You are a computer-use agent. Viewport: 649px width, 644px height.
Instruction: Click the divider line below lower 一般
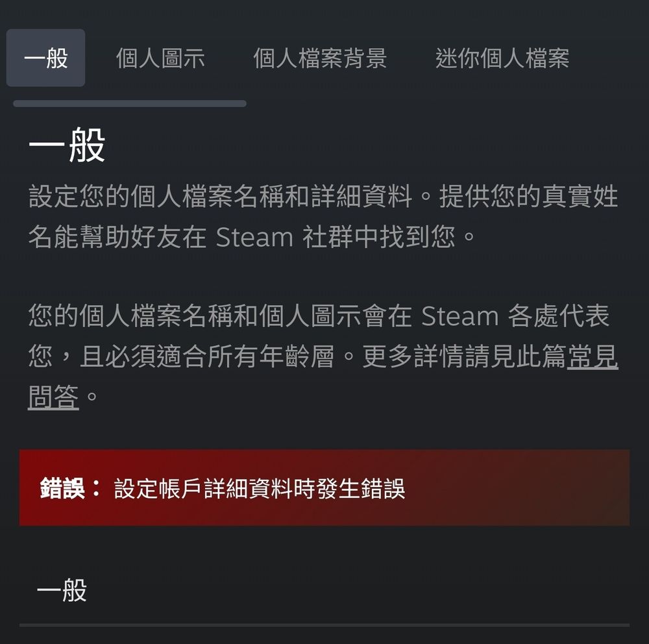click(x=324, y=625)
